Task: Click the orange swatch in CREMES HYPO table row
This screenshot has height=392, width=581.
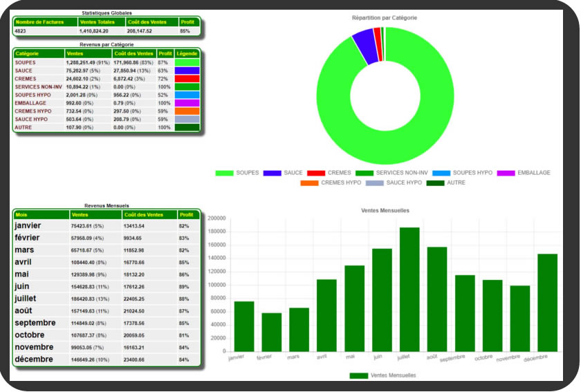Action: pyautogui.click(x=187, y=111)
